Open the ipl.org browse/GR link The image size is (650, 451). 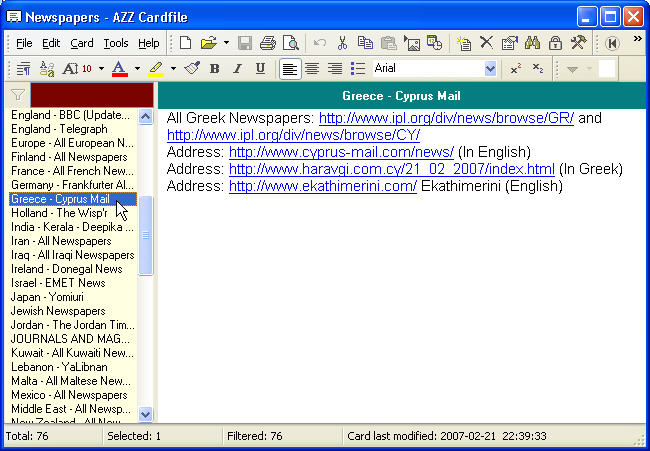point(446,119)
